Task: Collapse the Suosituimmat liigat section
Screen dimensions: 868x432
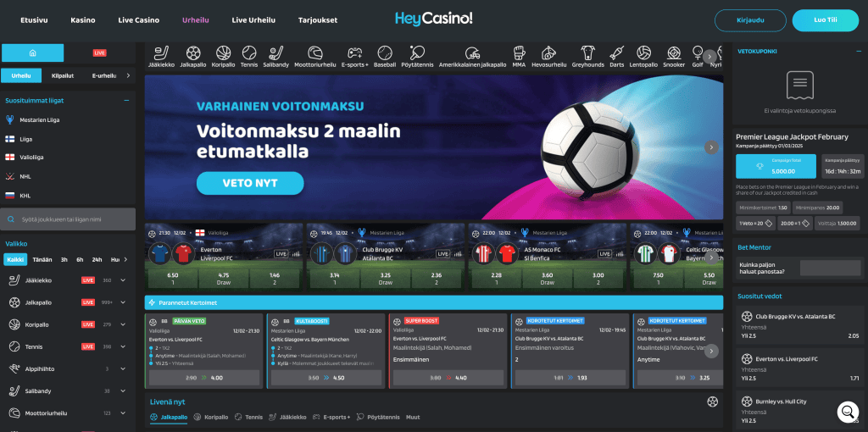Action: point(127,101)
